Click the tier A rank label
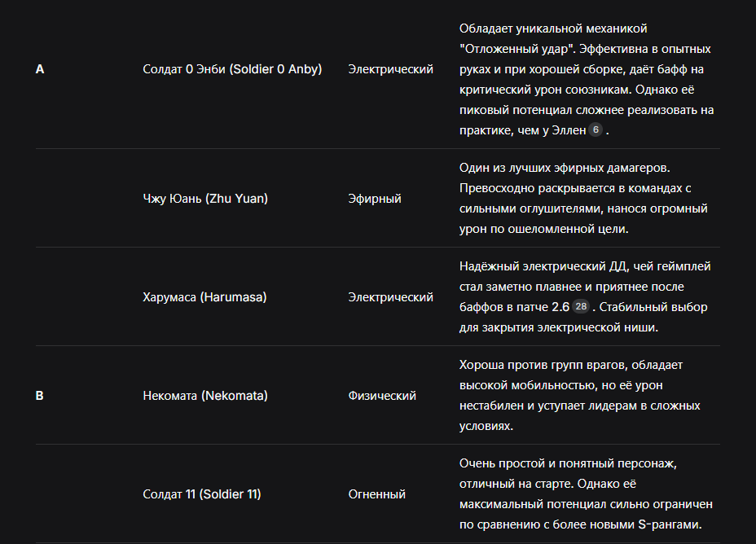The height and width of the screenshot is (544, 756). pos(40,69)
